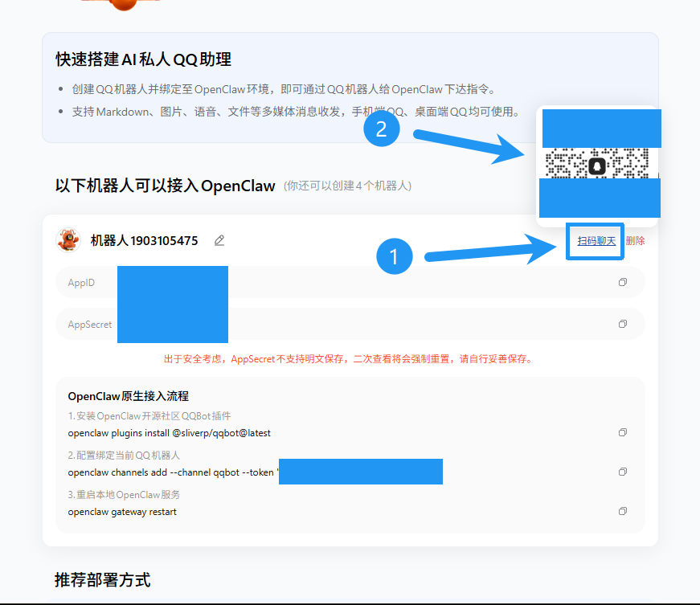Click the OpenClaw原生接入流程 heading
The height and width of the screenshot is (605, 700).
[x=128, y=396]
